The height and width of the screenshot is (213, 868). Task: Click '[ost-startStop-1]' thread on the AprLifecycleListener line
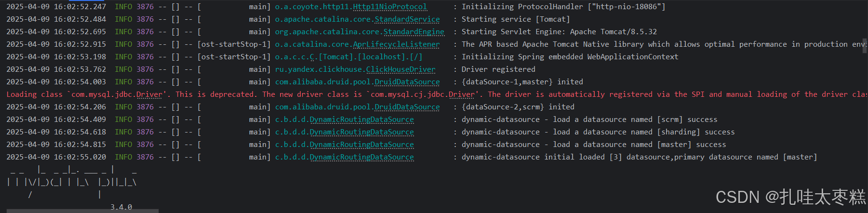click(x=234, y=44)
